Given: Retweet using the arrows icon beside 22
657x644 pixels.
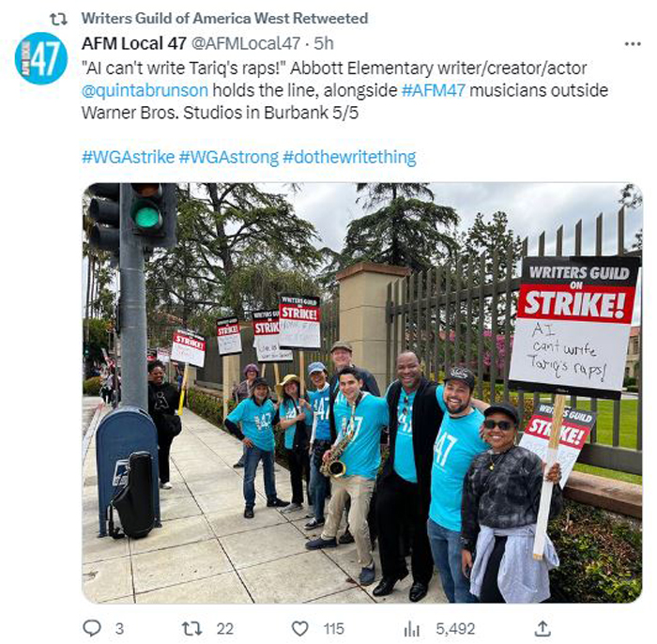Looking at the screenshot, I should (191, 628).
